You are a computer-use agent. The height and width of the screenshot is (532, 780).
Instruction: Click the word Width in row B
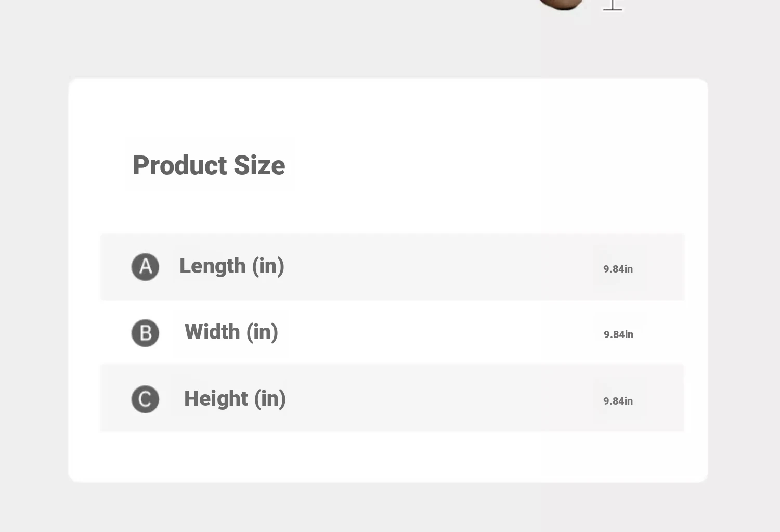212,332
